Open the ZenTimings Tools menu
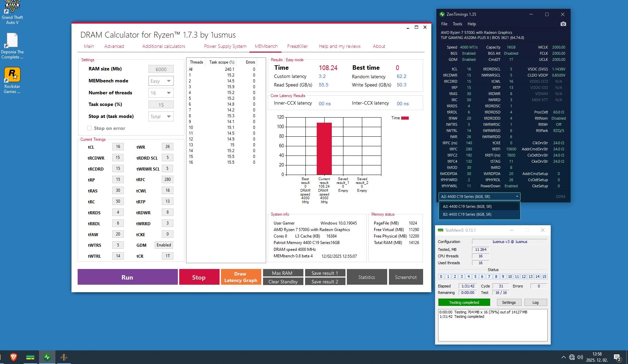 click(457, 24)
